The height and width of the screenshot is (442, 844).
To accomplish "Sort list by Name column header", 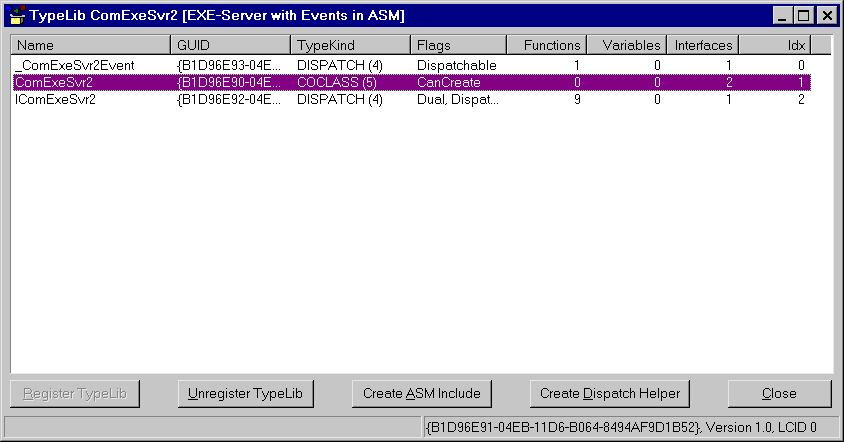I will [x=90, y=45].
